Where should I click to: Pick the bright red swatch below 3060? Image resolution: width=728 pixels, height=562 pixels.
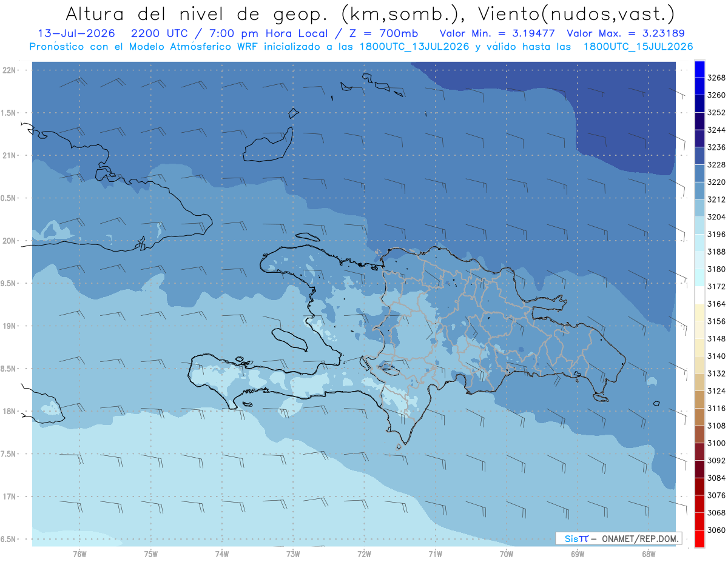pyautogui.click(x=699, y=538)
